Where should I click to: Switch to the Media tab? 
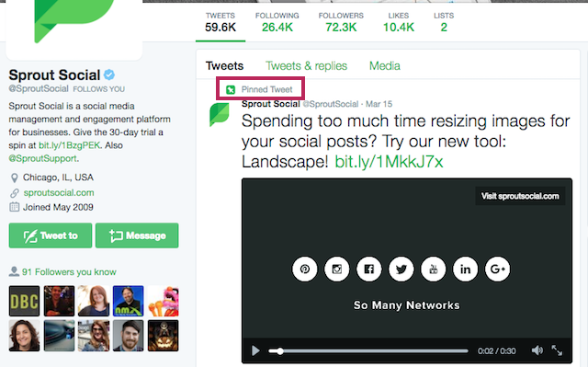click(x=385, y=66)
